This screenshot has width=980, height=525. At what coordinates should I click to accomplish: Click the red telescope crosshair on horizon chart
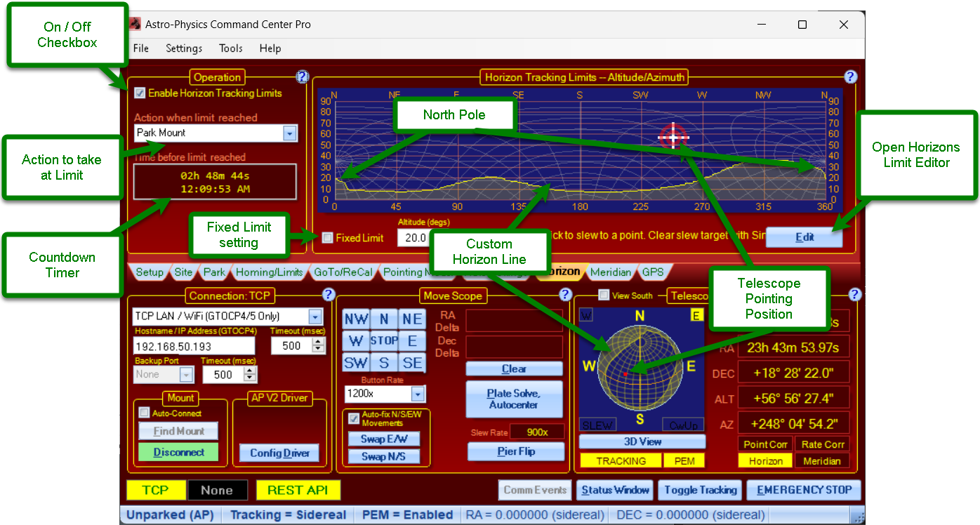[673, 137]
